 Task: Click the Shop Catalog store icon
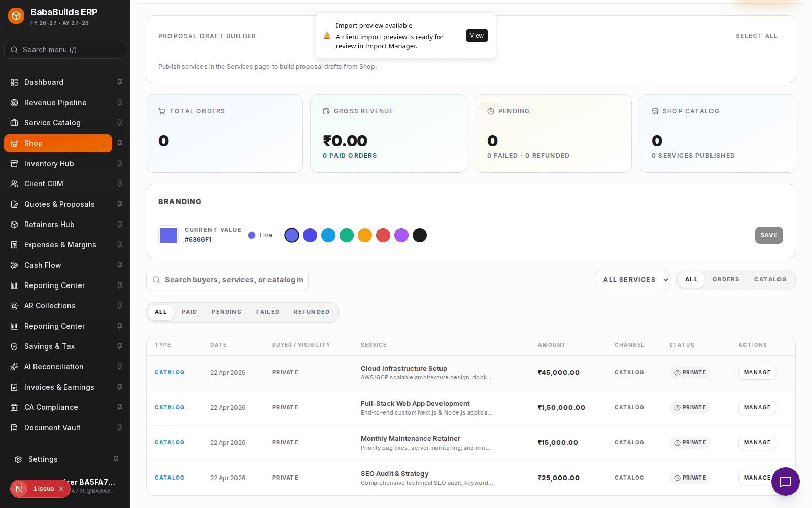pos(655,111)
